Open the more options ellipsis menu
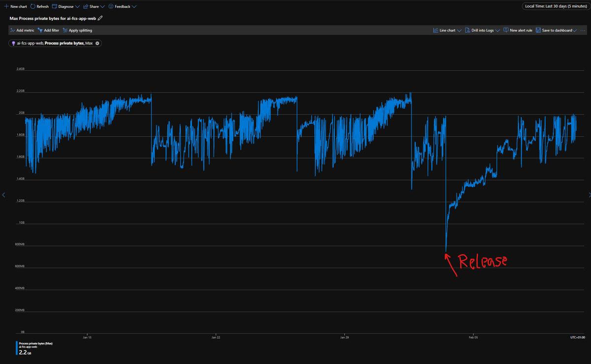591x364 pixels. point(583,30)
